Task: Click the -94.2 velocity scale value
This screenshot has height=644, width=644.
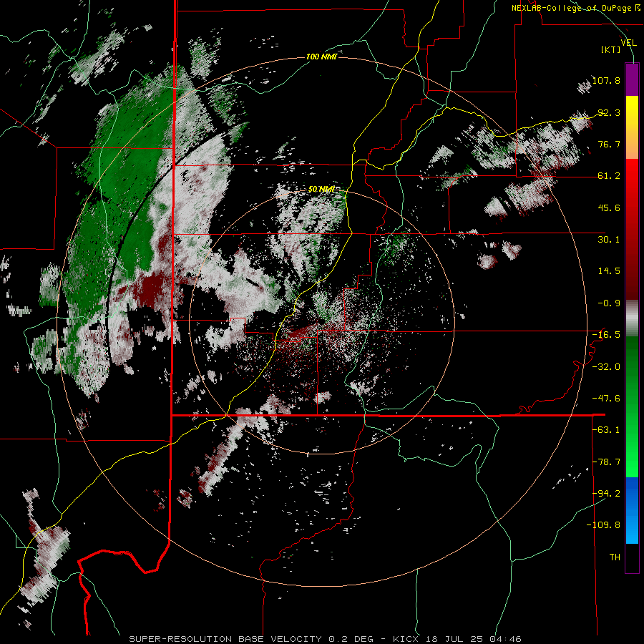Action: click(606, 493)
